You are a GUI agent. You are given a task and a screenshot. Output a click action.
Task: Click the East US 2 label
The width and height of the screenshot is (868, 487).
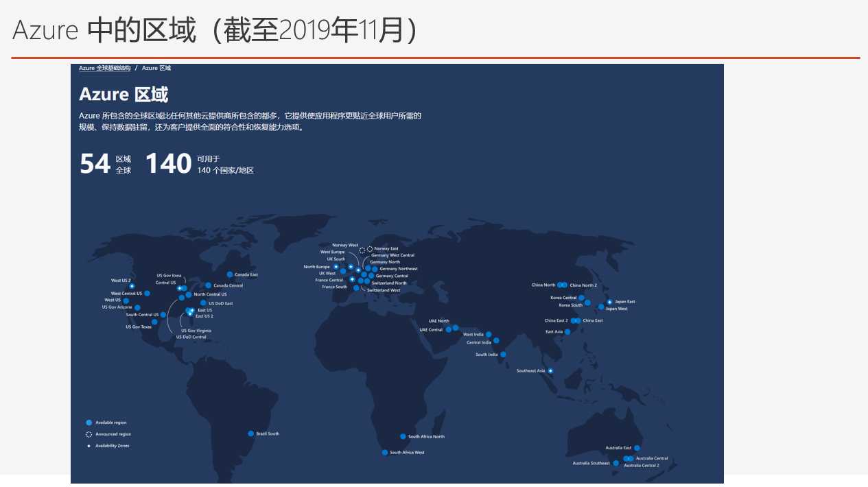(x=204, y=316)
